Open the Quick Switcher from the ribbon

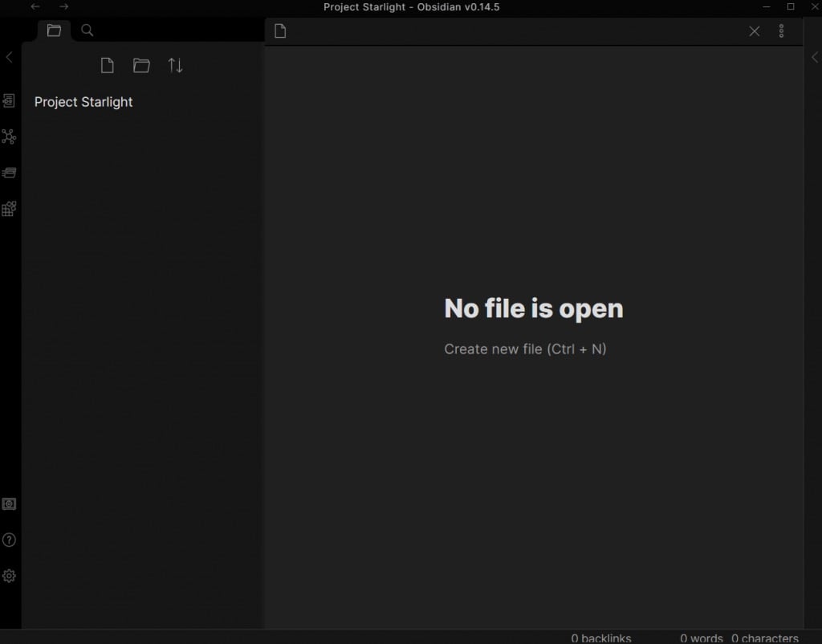coord(9,101)
